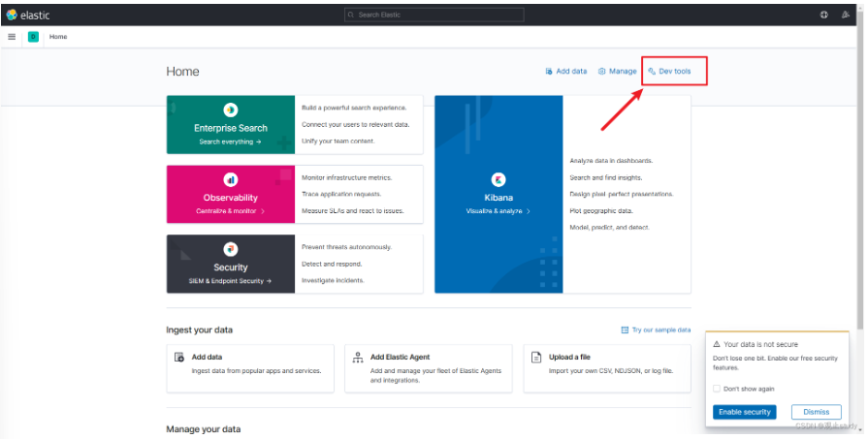Click 'Prevent threats autonomously.' text
Screen dimensions: 868x439
coord(346,247)
